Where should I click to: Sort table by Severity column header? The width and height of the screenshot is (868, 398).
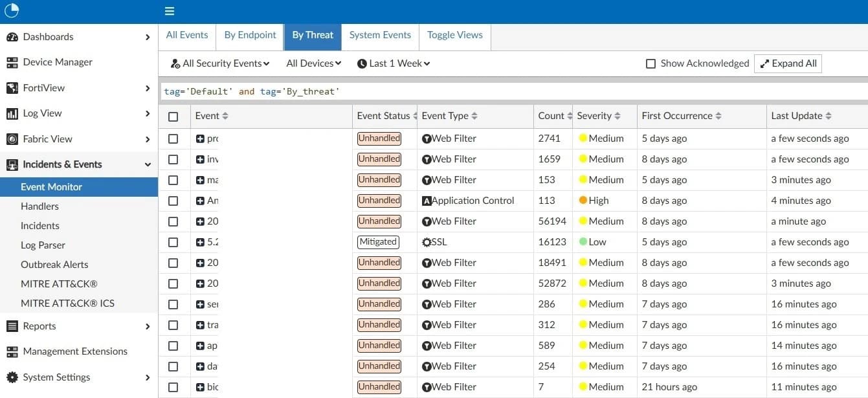click(598, 116)
